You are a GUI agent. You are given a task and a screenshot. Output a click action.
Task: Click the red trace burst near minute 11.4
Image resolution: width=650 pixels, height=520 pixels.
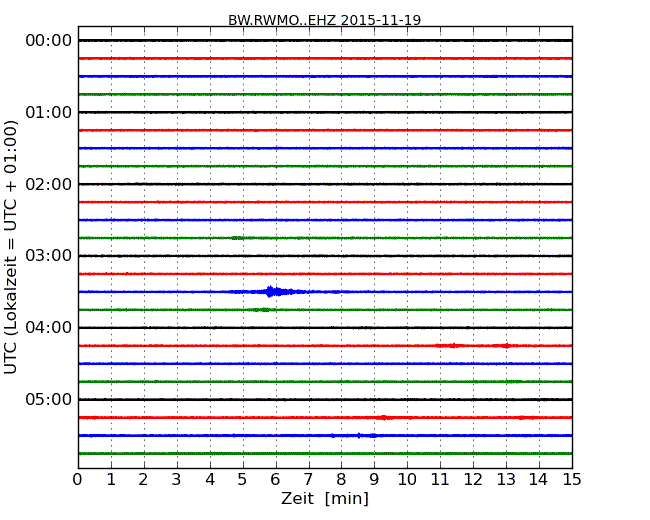tap(452, 345)
